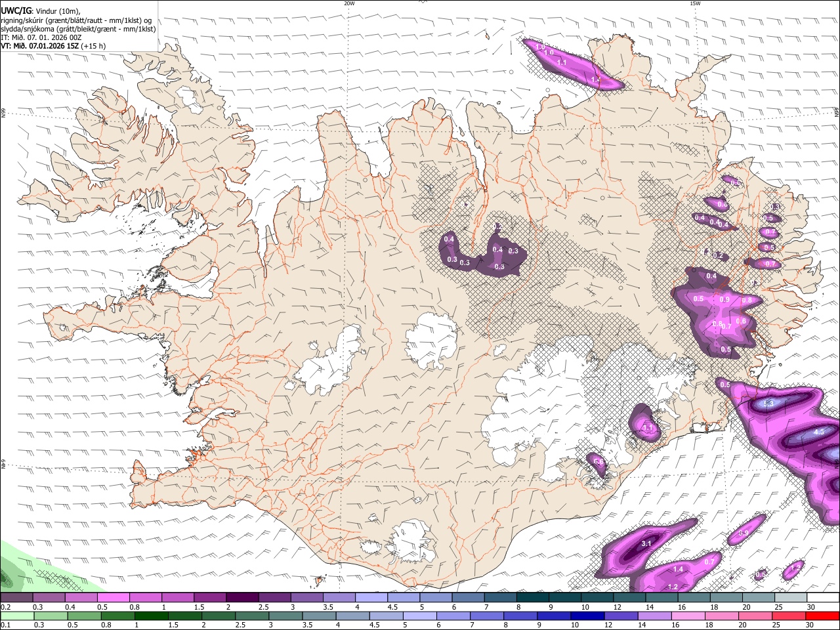The height and width of the screenshot is (630, 840).
Task: Select the 1.5 swatch in the upper snow scale
Action: pos(210,597)
